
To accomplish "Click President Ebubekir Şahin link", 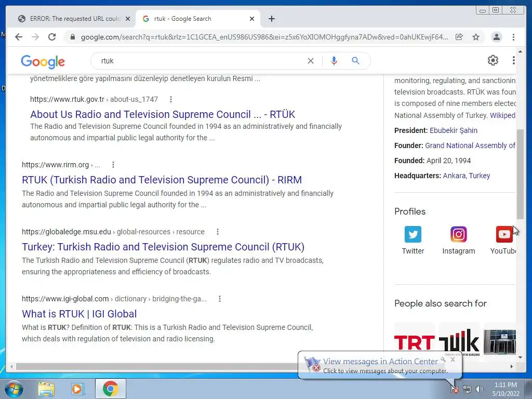I will tap(453, 130).
